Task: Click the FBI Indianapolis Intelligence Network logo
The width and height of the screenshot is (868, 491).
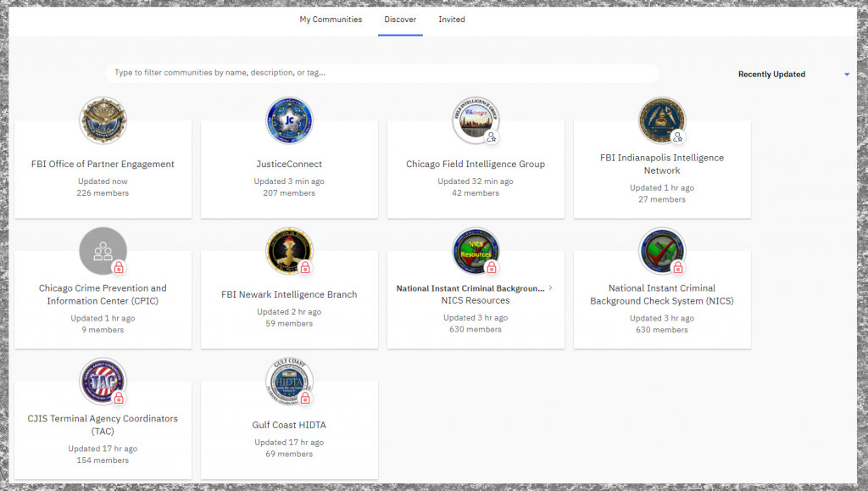Action: pyautogui.click(x=662, y=120)
